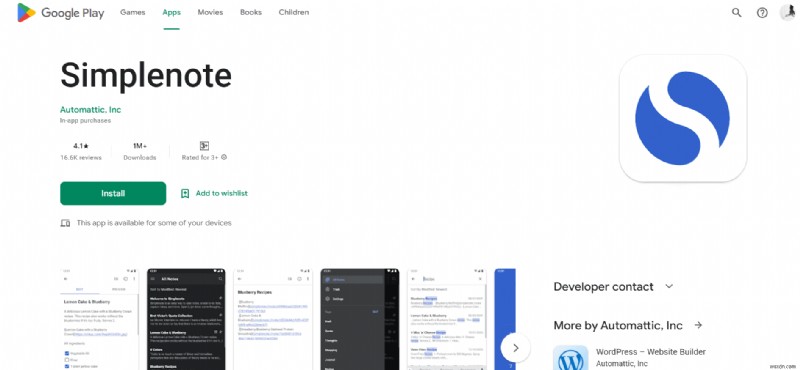Viewport: 800px width, 370px height.
Task: Click the 1M+ Downloads text
Action: point(140,152)
